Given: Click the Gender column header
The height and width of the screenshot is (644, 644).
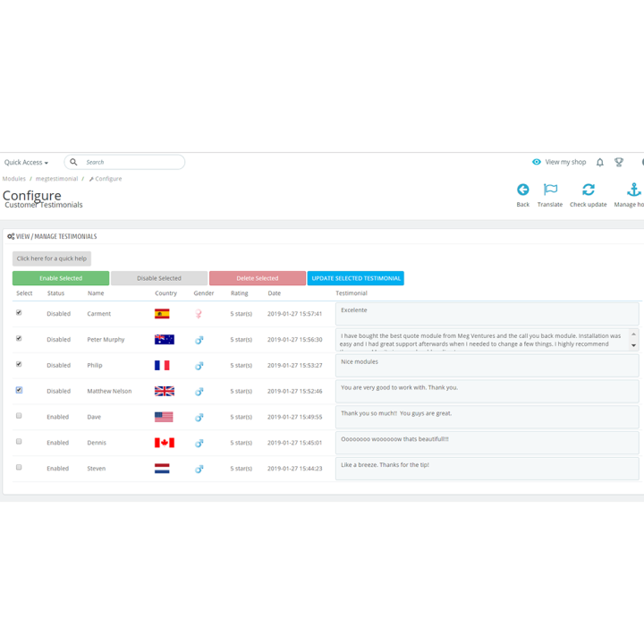Looking at the screenshot, I should (x=204, y=293).
